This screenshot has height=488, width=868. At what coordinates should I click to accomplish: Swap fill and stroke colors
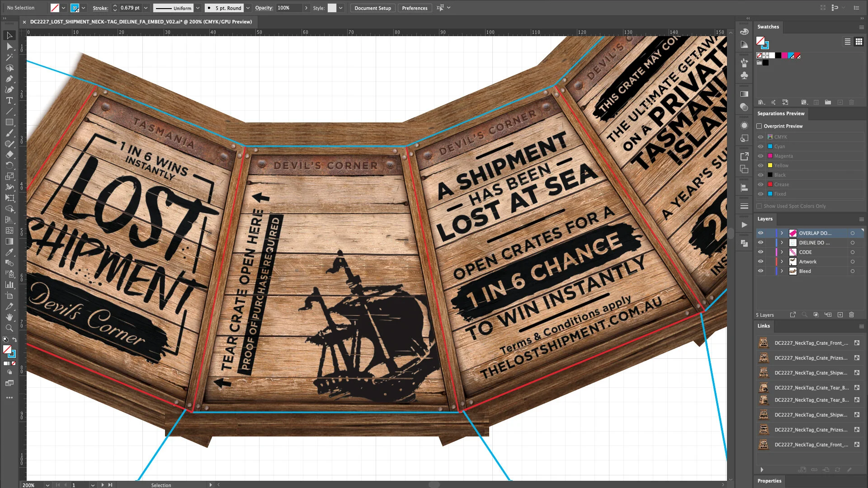pyautogui.click(x=14, y=339)
